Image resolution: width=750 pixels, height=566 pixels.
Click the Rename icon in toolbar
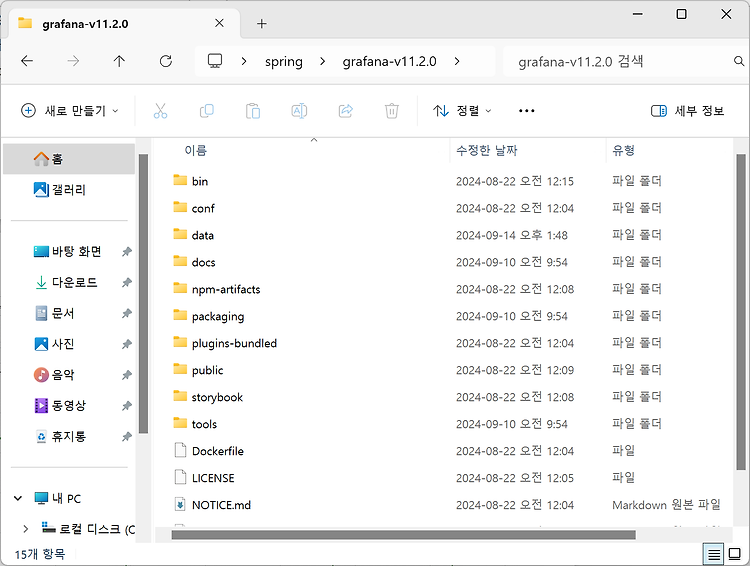coord(299,111)
